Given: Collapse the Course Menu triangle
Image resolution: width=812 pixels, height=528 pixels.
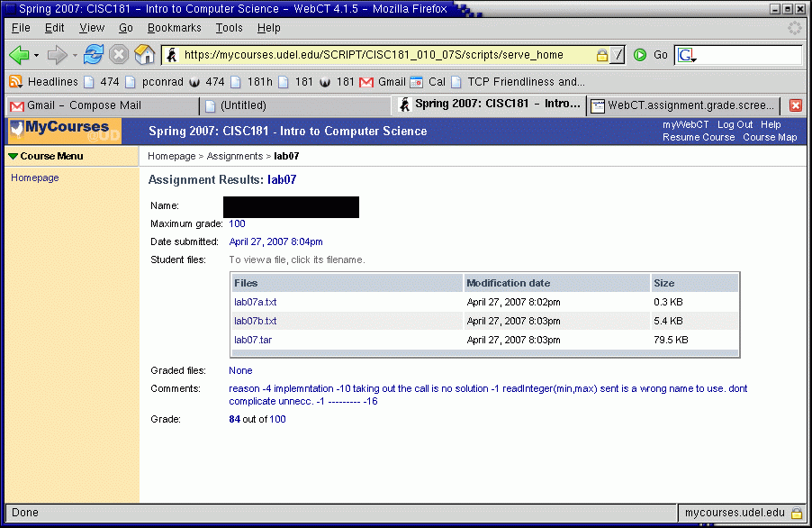Looking at the screenshot, I should pos(13,157).
